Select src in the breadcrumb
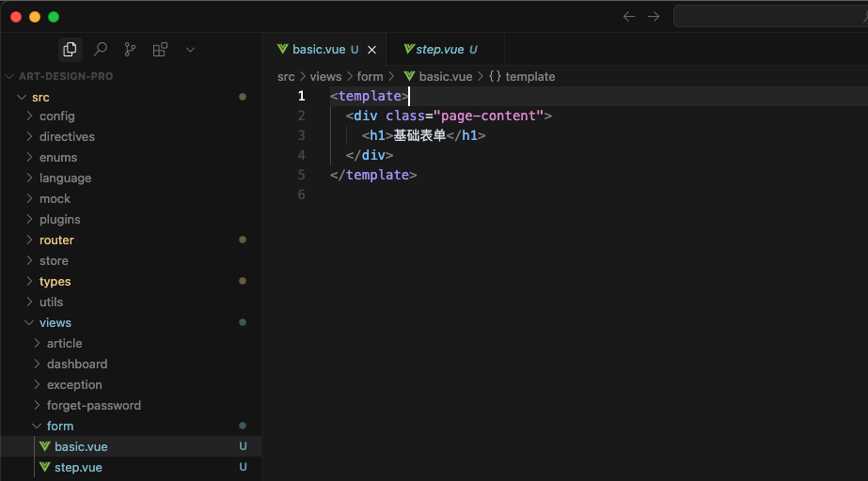 point(286,77)
